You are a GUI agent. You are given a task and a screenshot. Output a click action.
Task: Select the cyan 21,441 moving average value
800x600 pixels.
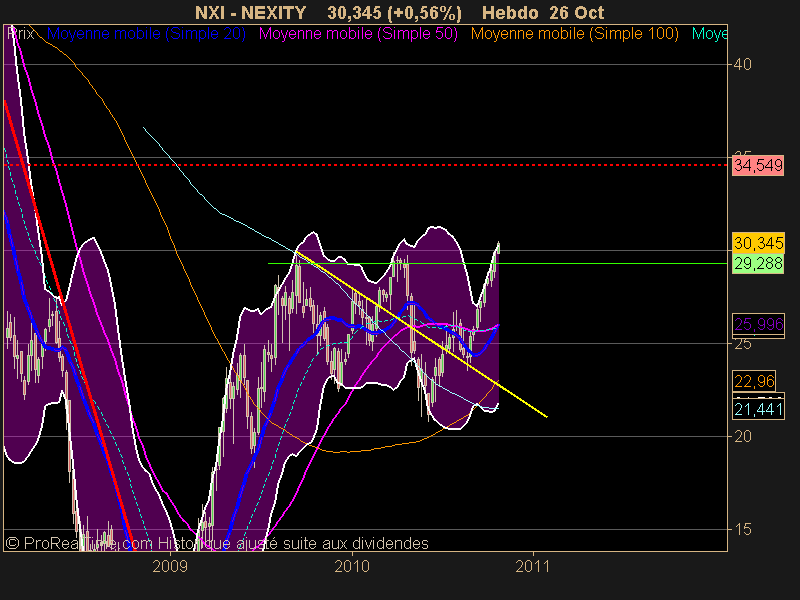[x=758, y=409]
